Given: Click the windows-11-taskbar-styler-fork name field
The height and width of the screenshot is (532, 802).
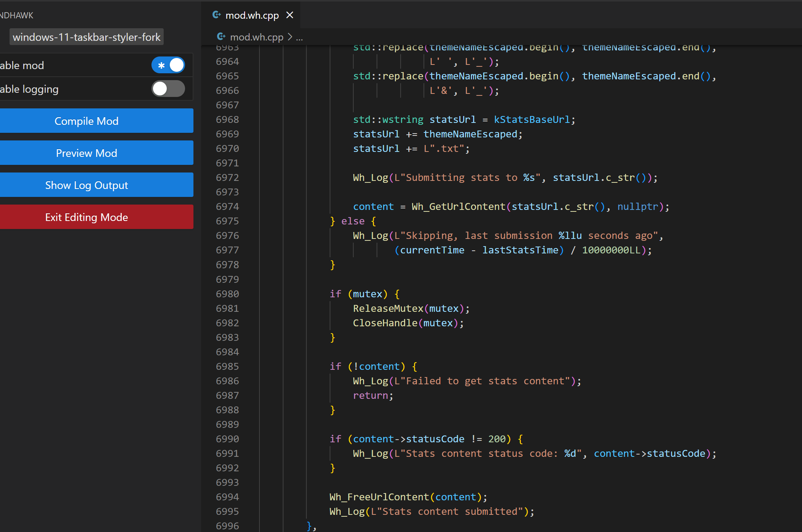Looking at the screenshot, I should point(87,37).
